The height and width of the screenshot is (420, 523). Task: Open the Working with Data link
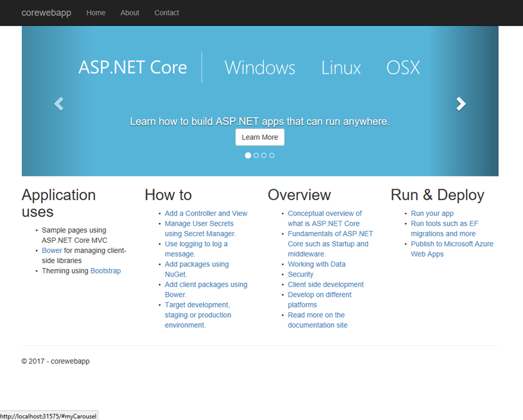click(x=316, y=264)
